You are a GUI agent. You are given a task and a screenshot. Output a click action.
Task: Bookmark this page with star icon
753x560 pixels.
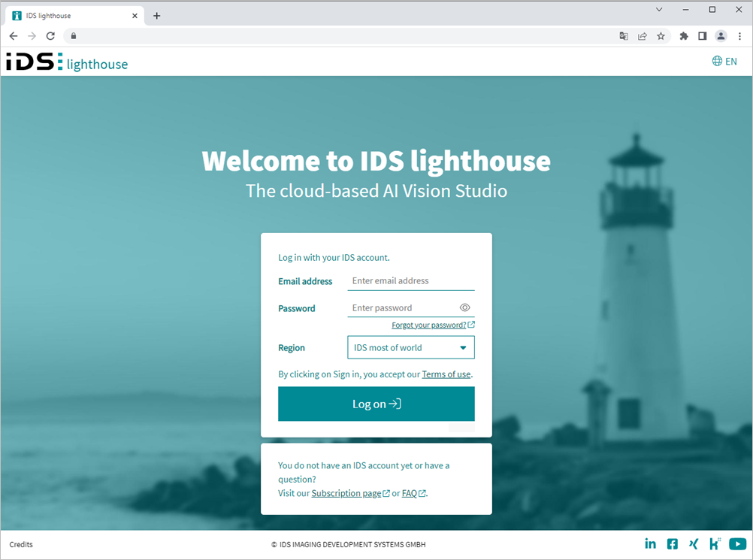click(x=661, y=36)
